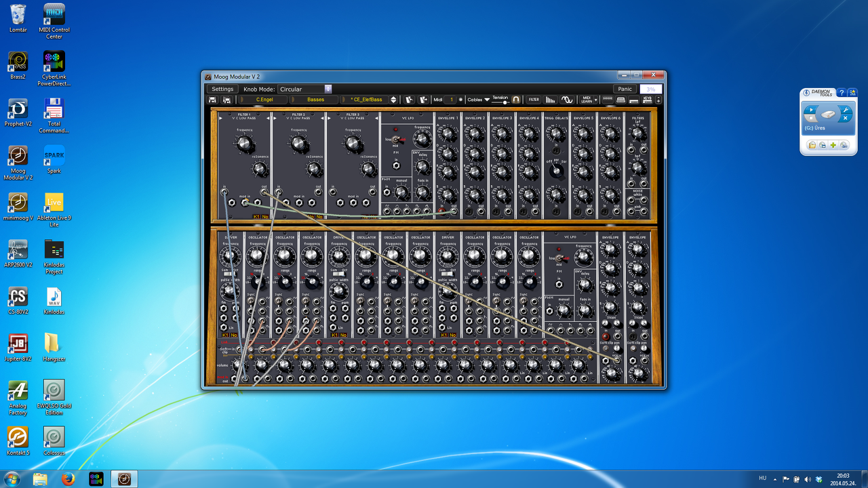Click the Settings button
The height and width of the screenshot is (488, 868).
[222, 89]
